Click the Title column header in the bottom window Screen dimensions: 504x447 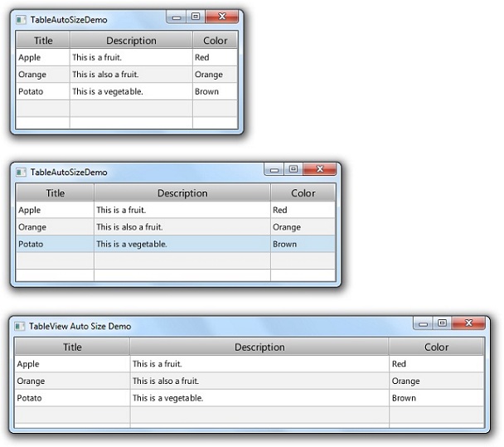click(72, 347)
